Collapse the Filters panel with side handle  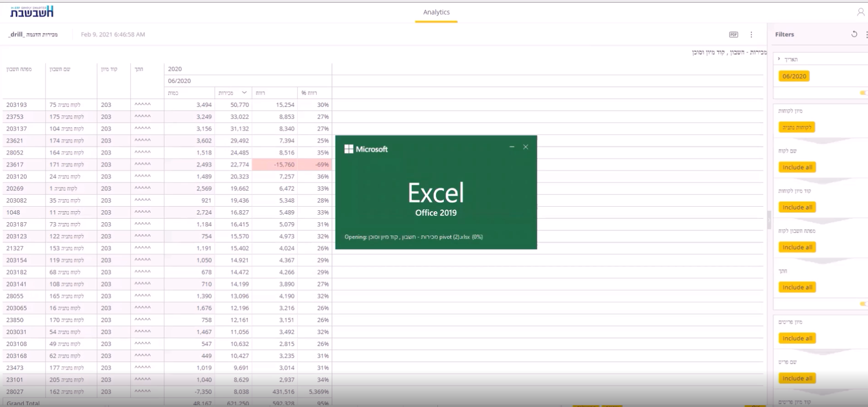[x=769, y=220]
